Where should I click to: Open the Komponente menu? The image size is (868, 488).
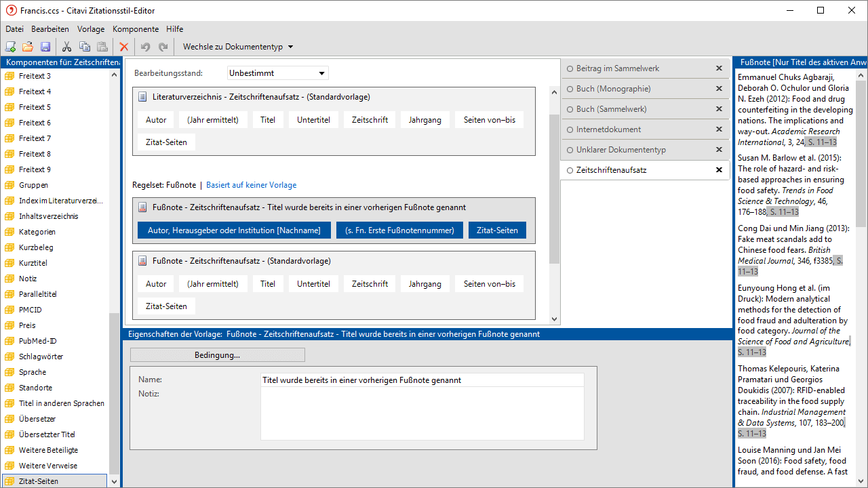(136, 29)
